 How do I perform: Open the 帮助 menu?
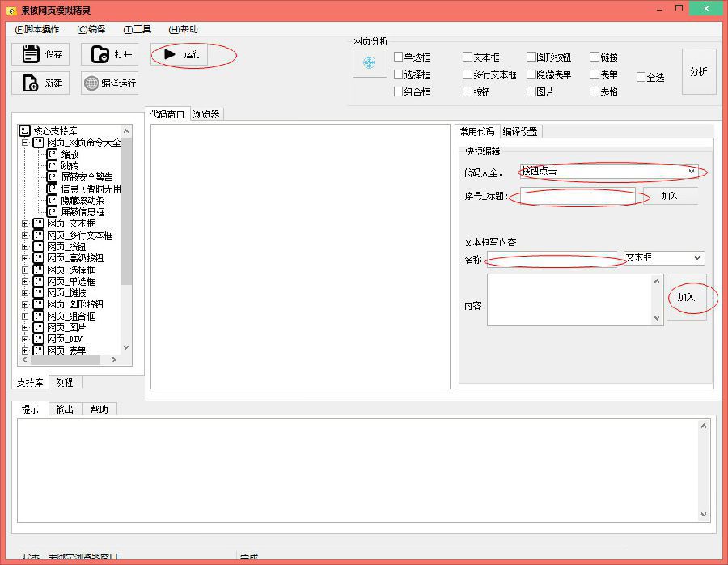[x=184, y=29]
